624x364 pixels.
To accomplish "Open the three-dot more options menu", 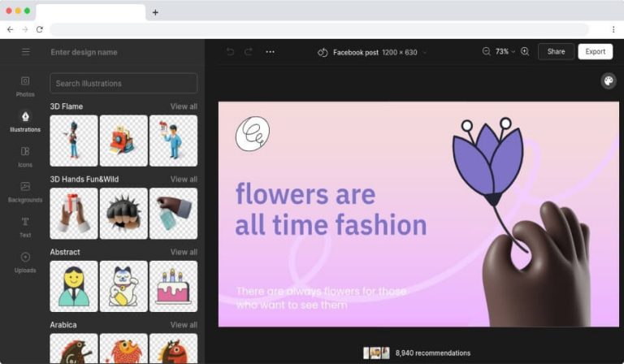I will pos(270,52).
